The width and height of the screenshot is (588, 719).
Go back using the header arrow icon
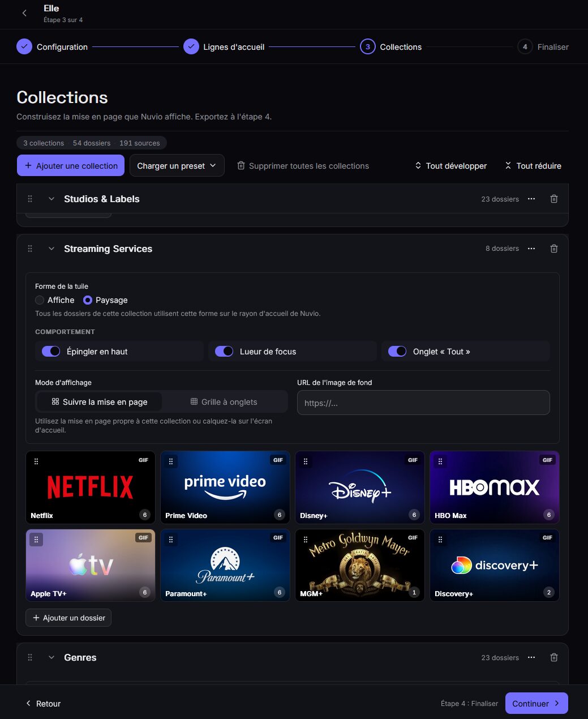(24, 13)
